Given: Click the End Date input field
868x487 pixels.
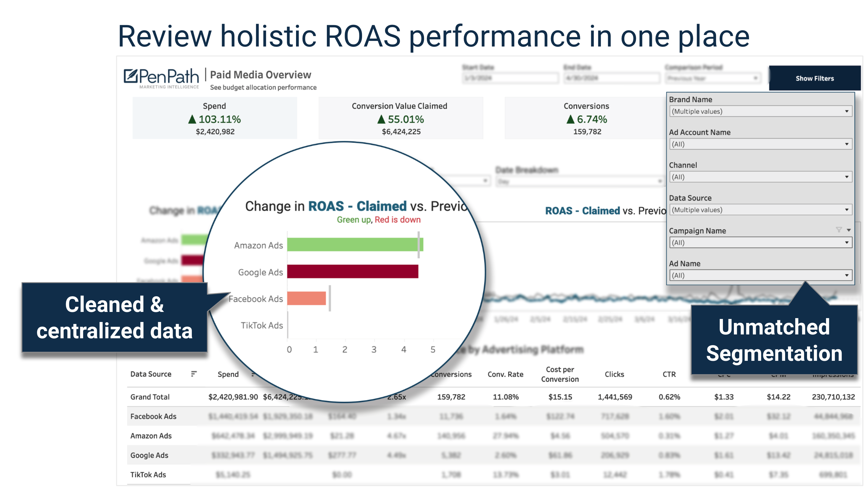Looking at the screenshot, I should [612, 78].
